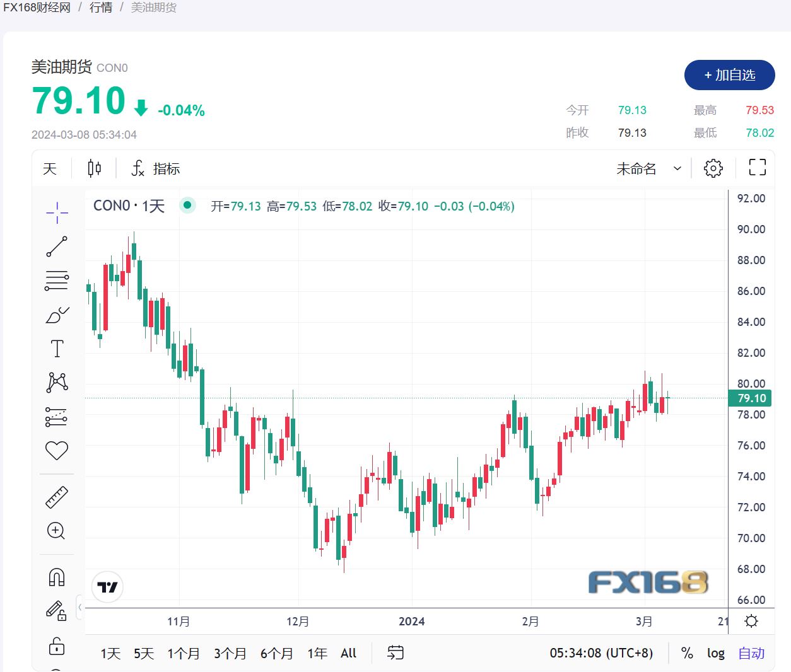Open the 行情 breadcrumb link

click(x=101, y=8)
